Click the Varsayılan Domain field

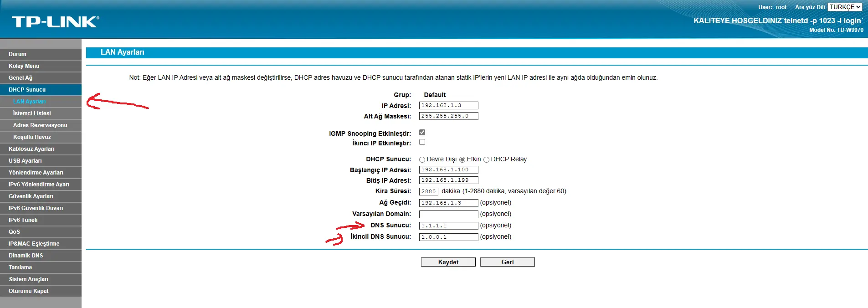tap(449, 215)
